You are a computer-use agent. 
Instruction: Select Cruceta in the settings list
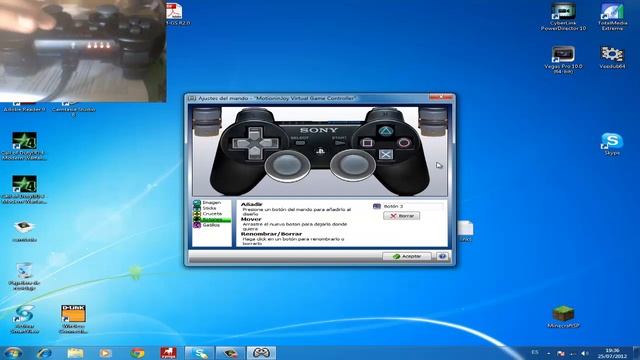point(211,214)
